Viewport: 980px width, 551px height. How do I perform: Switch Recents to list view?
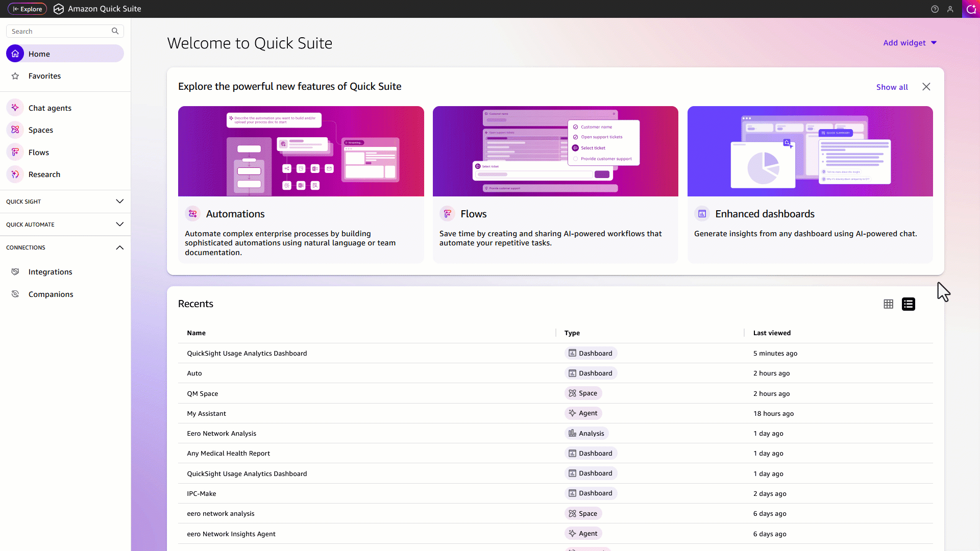point(909,304)
